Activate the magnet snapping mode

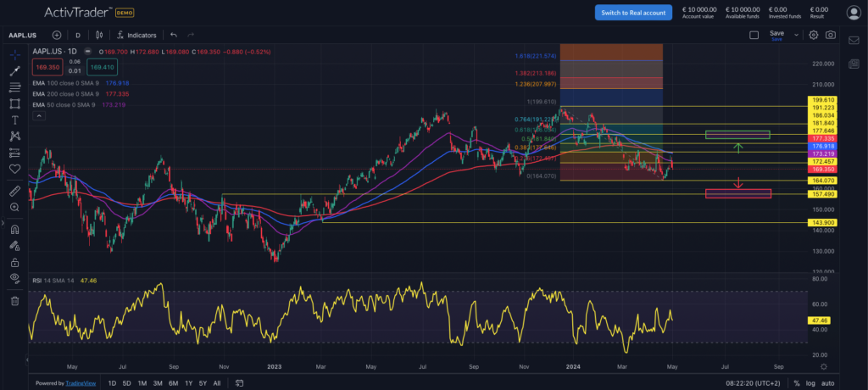(15, 230)
